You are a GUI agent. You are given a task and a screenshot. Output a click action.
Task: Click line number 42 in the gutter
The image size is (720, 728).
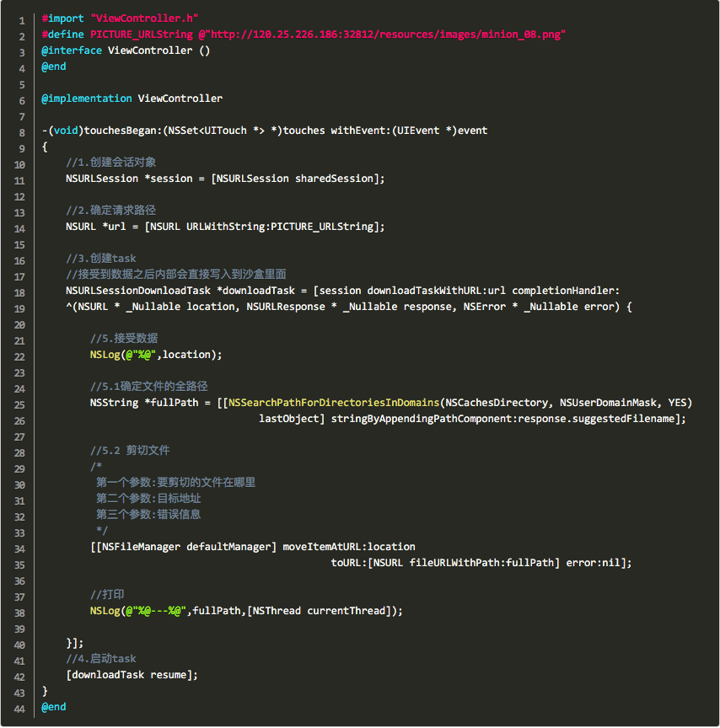(x=19, y=677)
